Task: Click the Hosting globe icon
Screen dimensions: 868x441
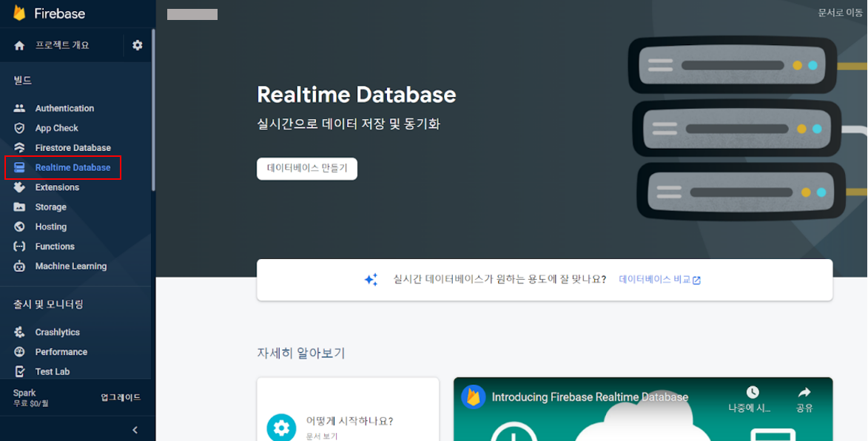Action: [x=19, y=227]
